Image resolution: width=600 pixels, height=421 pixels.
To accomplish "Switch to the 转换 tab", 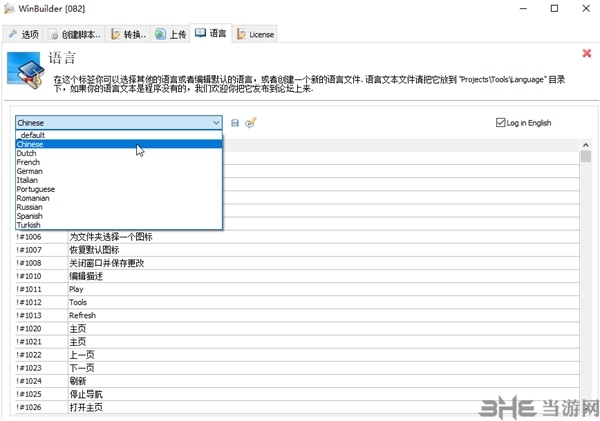I will (x=128, y=34).
